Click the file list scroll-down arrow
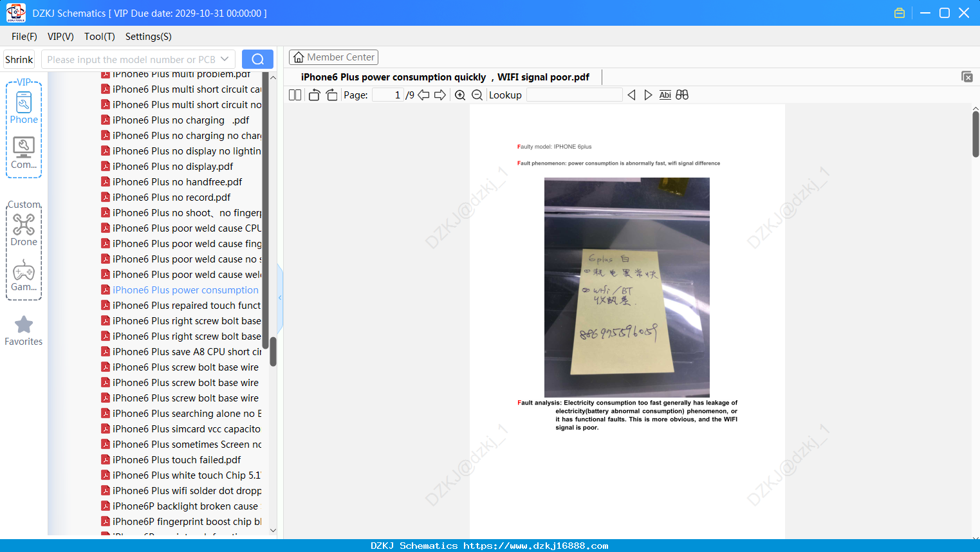Screen dimensions: 980x552 (x=273, y=531)
